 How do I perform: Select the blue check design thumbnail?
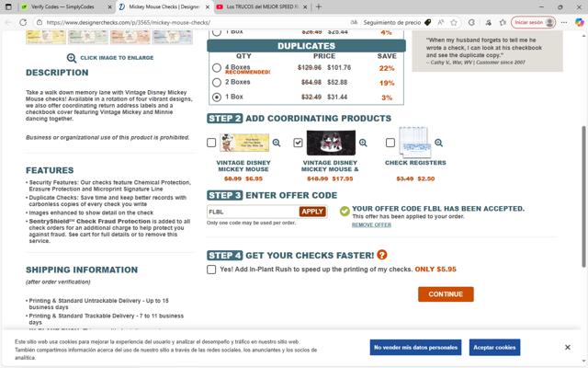173,37
